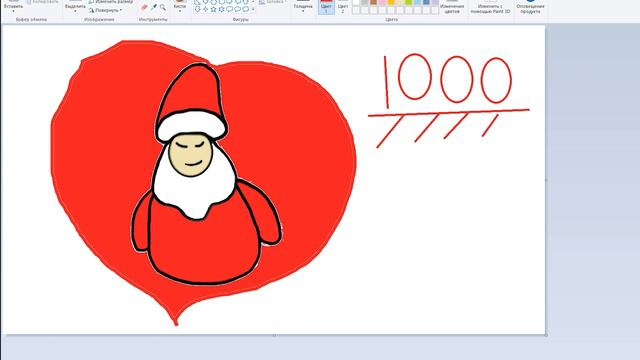Activate Цвет 1 (Color 1) button
Screen dimensions: 640x360
click(x=327, y=7)
